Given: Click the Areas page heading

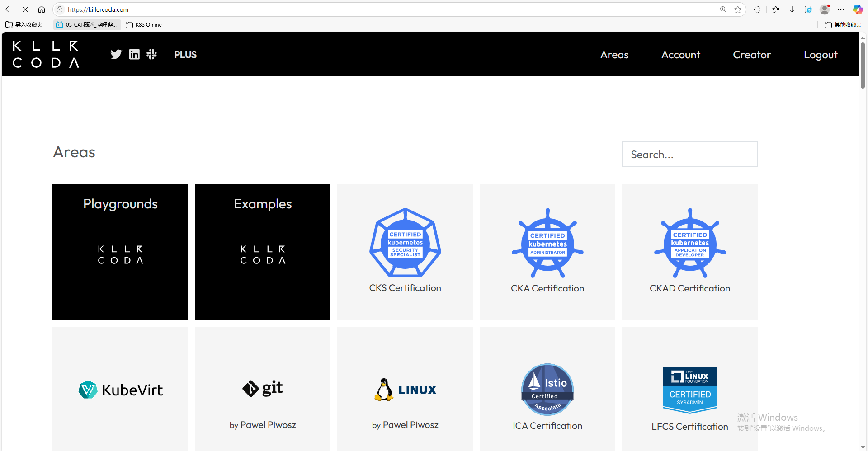Looking at the screenshot, I should pos(74,152).
